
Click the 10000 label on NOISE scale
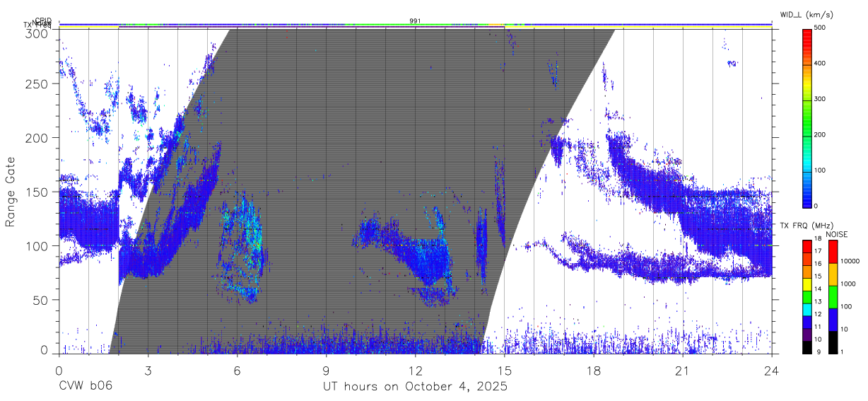[850, 262]
